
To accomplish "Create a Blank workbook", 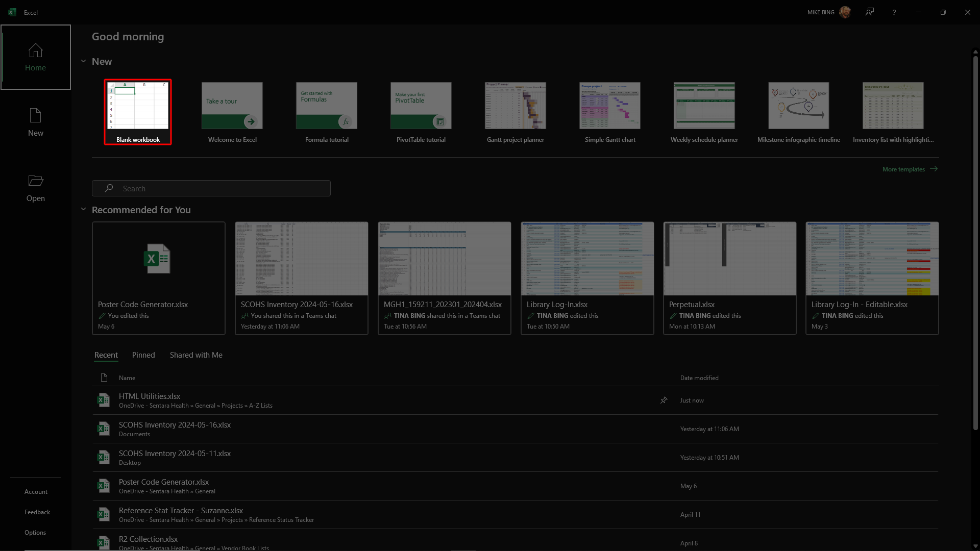I will point(138,112).
